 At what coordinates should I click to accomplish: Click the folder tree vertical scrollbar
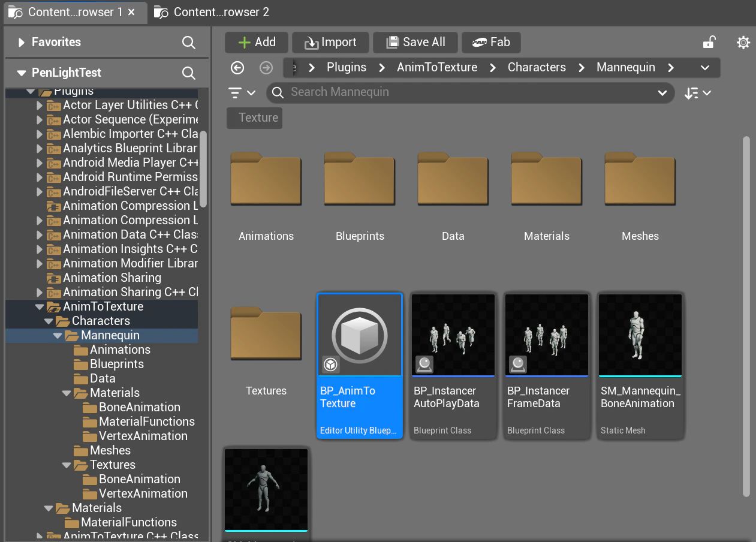pos(203,169)
